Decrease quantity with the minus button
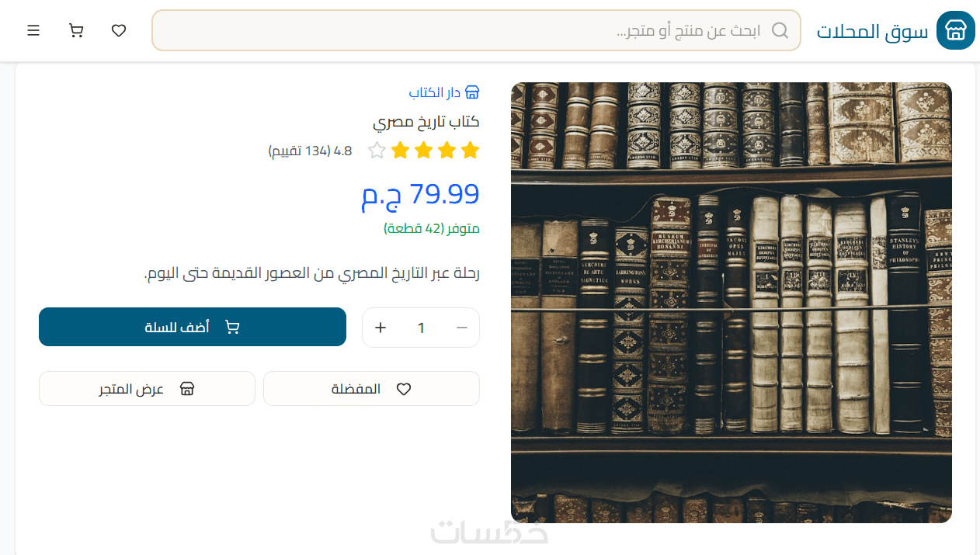Image resolution: width=980 pixels, height=555 pixels. [x=462, y=328]
